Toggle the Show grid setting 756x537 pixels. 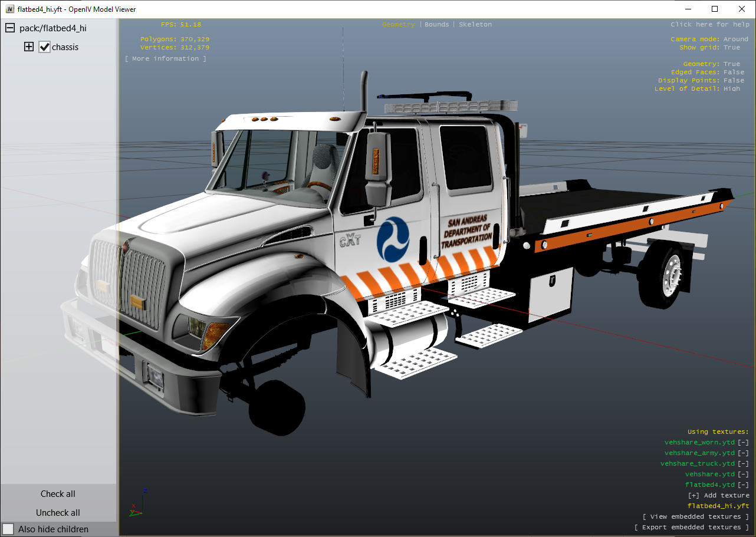pos(731,48)
